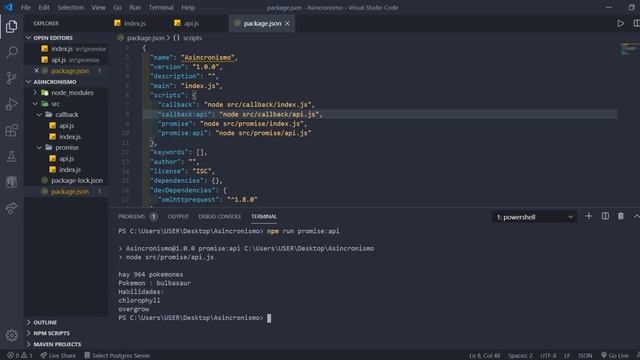Click the Run play icon in editor toolbar
Viewport: 640px width, 360px height.
[620, 24]
